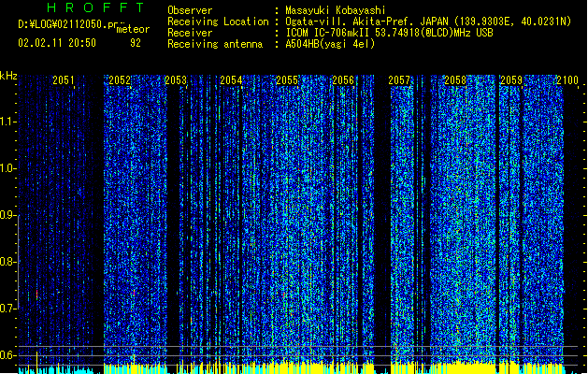The image size is (588, 374).
Task: Click the 2058 time marker
Action: pyautogui.click(x=455, y=80)
